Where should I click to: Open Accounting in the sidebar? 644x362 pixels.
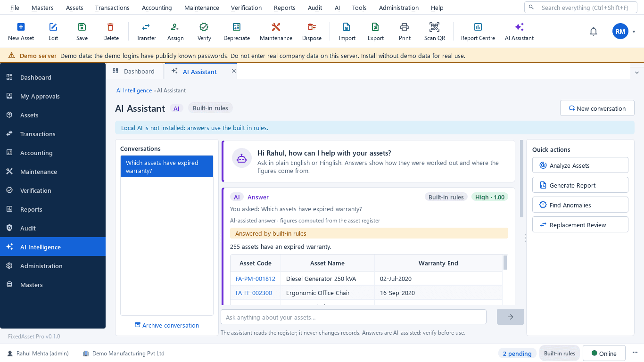point(53,153)
